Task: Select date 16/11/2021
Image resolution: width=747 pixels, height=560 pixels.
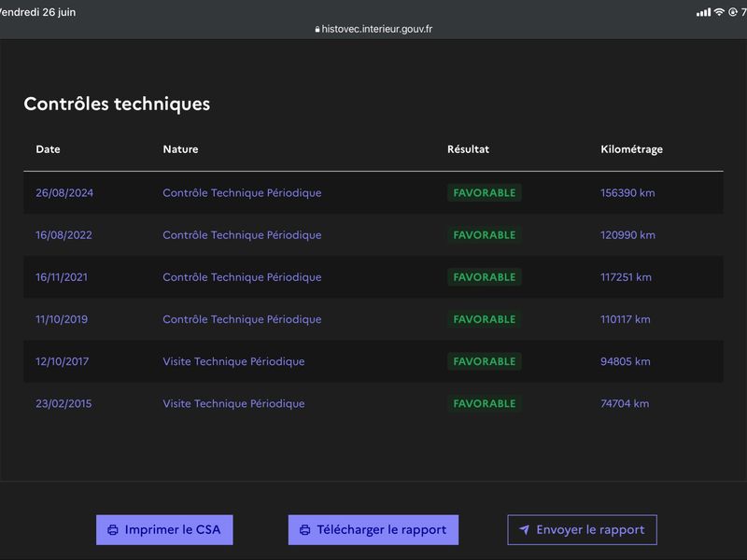Action: (62, 277)
